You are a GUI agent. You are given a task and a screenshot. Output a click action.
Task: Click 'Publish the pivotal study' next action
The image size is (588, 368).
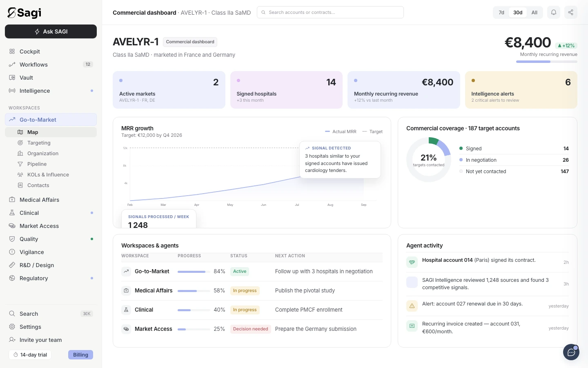tap(305, 290)
